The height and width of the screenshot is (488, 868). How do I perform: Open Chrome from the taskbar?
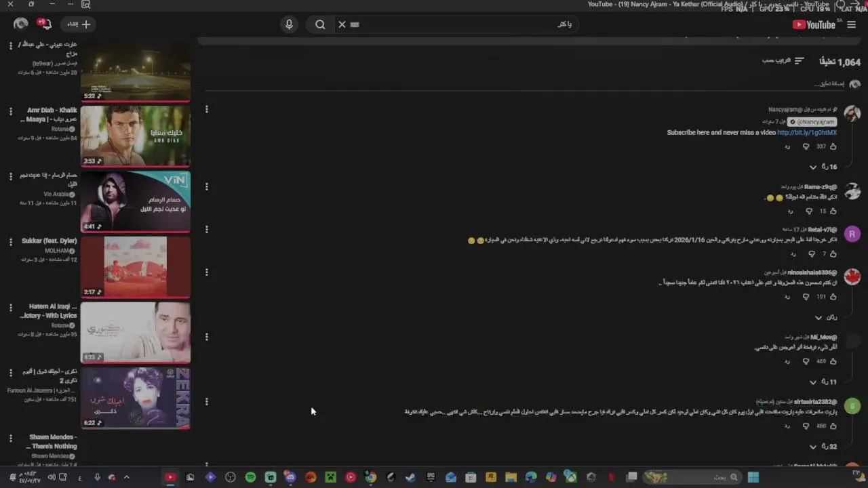pos(370,477)
